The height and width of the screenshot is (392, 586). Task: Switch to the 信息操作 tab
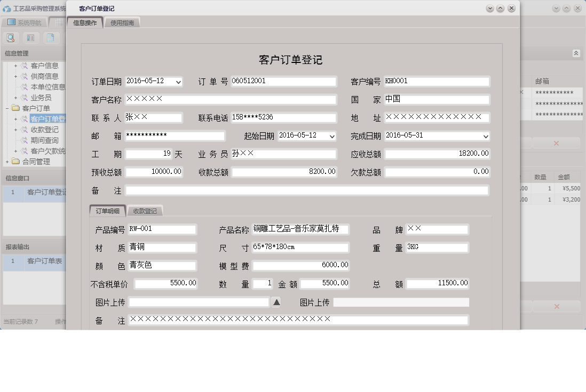tap(85, 23)
